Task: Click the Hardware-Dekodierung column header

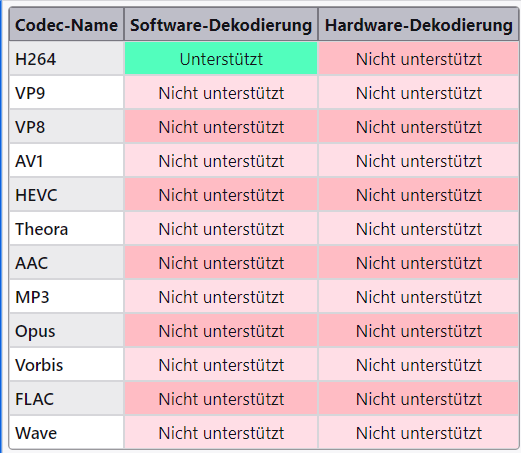Action: (418, 25)
